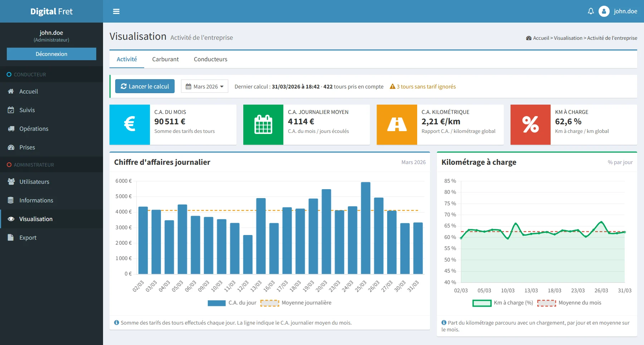Click the file icon beside Export
This screenshot has height=345, width=644.
[11, 238]
